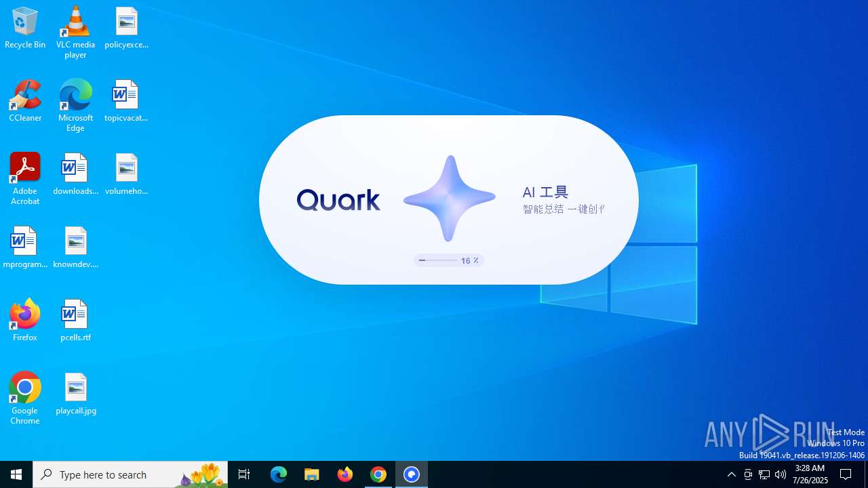Select the downloads... Word document

pyautogui.click(x=75, y=174)
